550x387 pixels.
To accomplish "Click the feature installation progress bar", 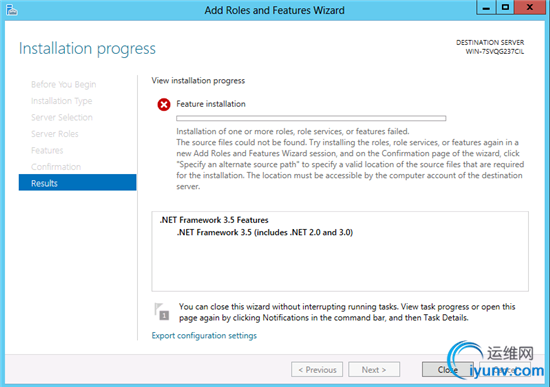I will pos(311,118).
